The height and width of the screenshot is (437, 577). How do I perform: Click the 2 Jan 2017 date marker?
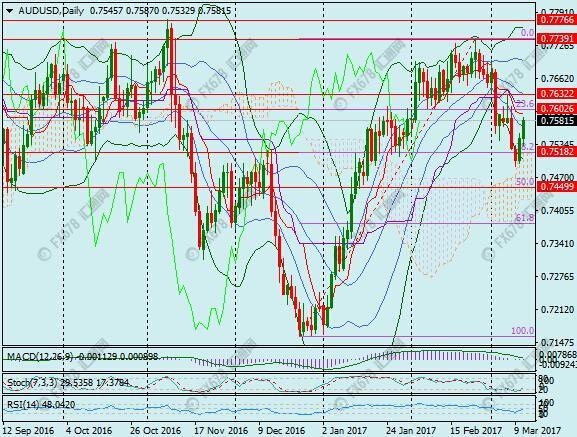point(344,430)
